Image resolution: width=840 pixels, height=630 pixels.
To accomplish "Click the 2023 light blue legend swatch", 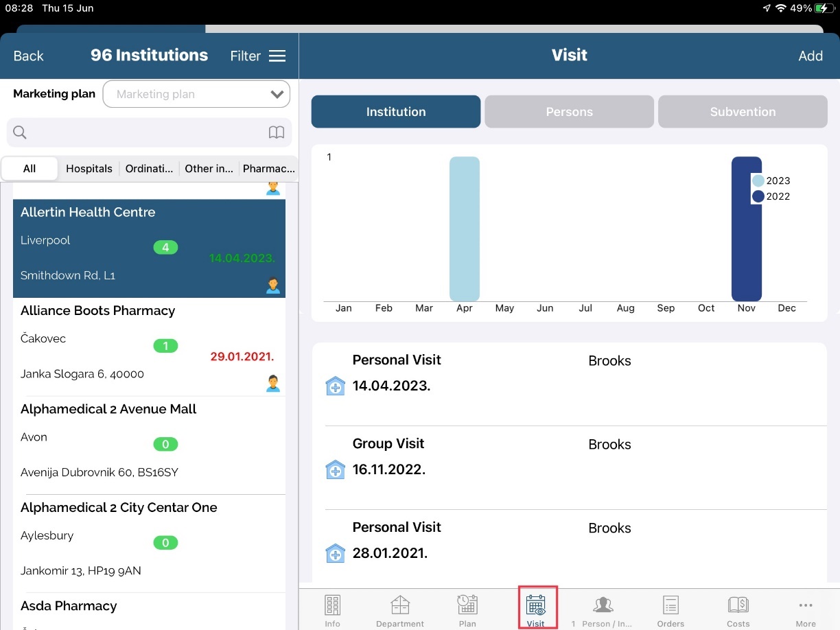I will [758, 181].
